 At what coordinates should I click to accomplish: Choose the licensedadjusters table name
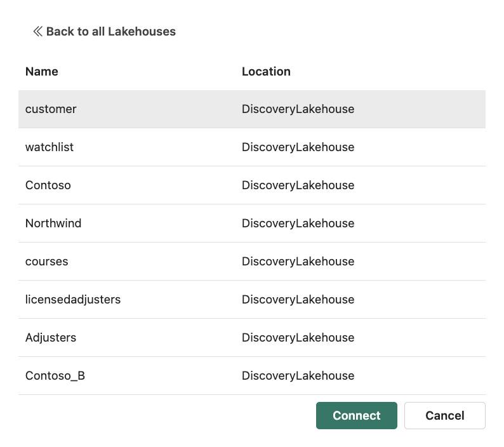point(73,300)
